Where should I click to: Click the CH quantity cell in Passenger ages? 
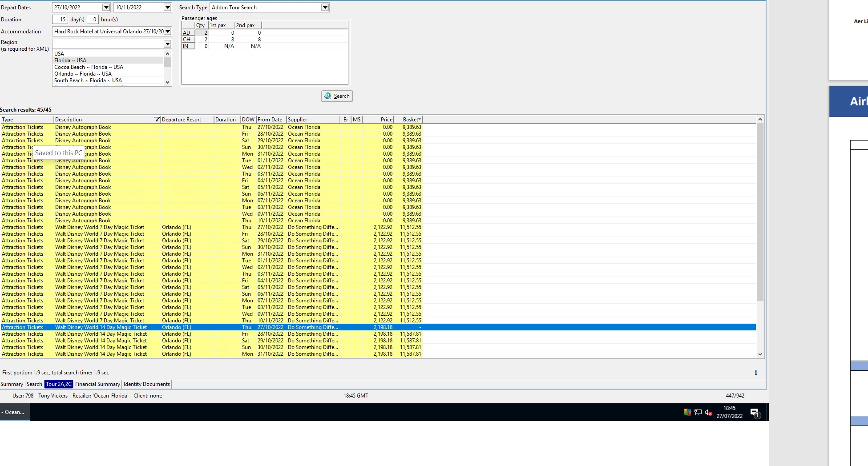pos(202,40)
